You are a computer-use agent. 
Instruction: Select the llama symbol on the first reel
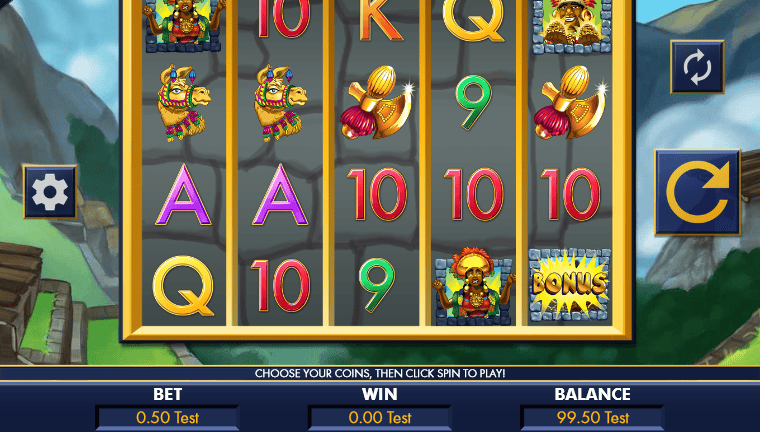tap(183, 103)
